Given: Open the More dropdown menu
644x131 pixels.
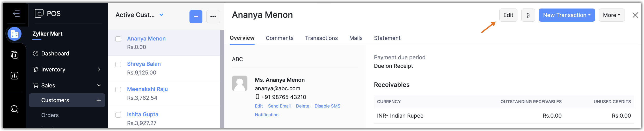Looking at the screenshot, I should point(611,15).
